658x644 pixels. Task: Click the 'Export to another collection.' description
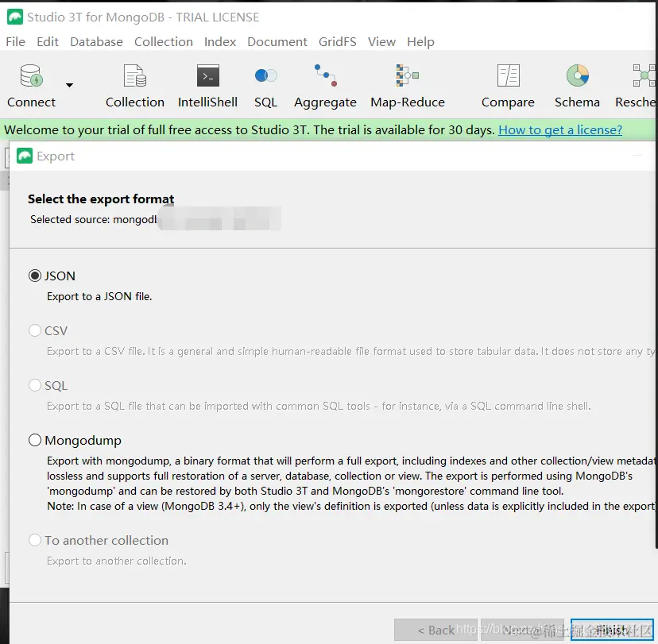117,561
